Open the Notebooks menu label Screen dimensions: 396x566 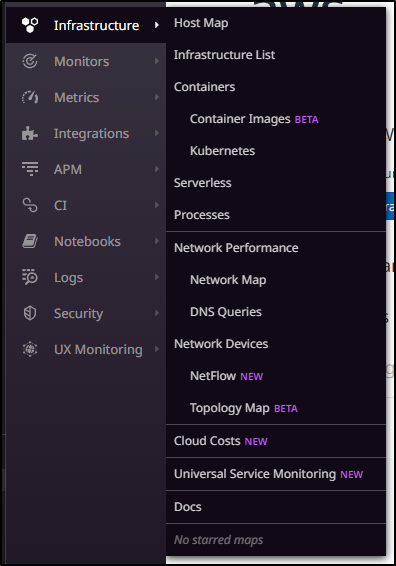pyautogui.click(x=87, y=241)
